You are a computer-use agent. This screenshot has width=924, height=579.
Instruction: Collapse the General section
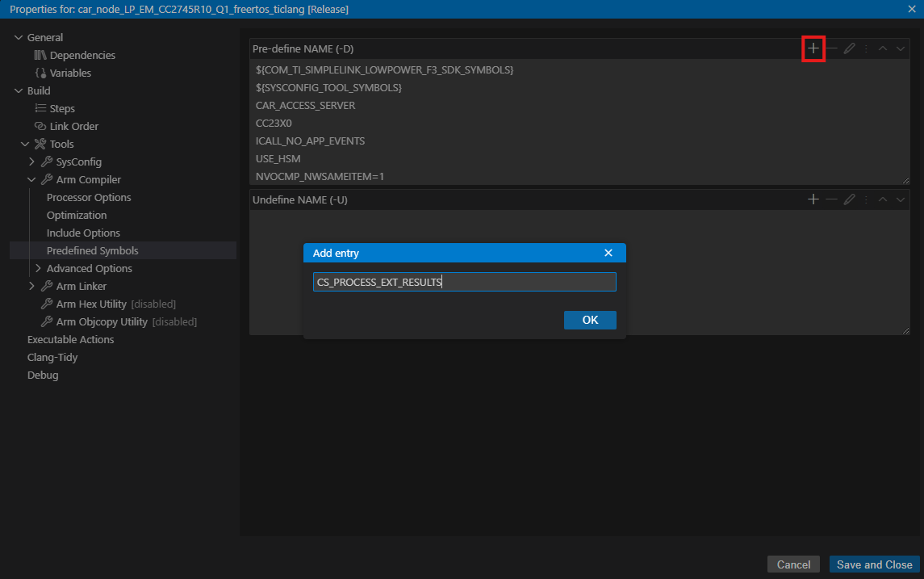[19, 36]
